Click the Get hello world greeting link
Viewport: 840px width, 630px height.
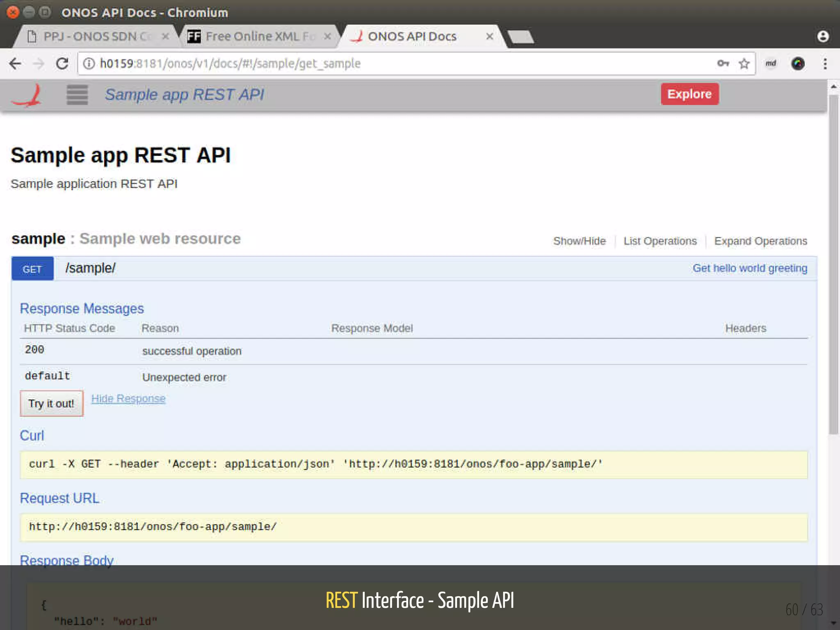(750, 268)
